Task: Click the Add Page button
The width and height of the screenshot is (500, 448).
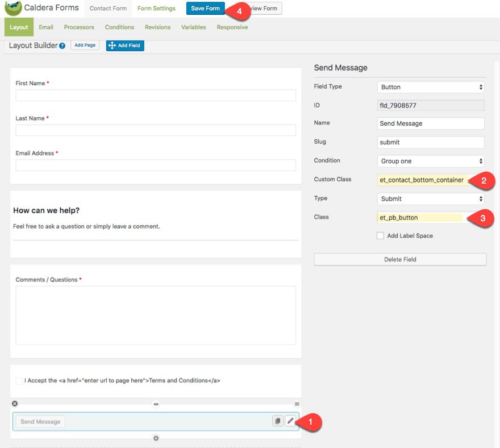Action: (x=85, y=45)
